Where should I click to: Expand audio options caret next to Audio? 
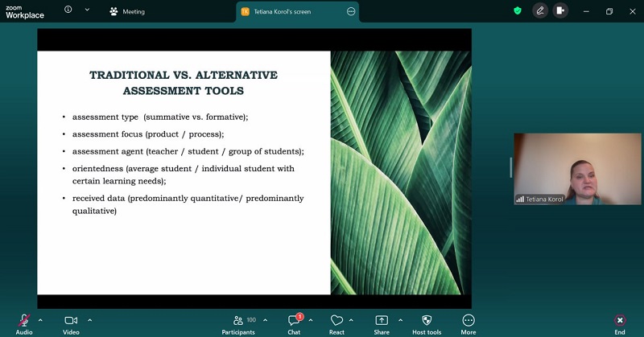[x=40, y=320]
